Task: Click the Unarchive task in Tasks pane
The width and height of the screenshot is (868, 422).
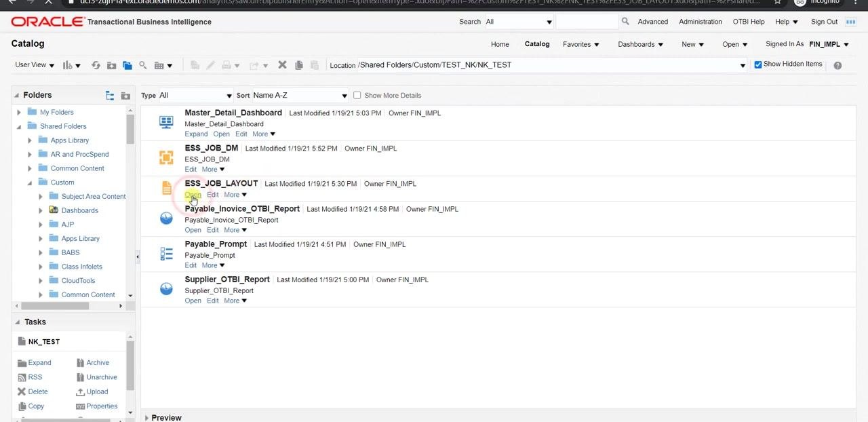Action: (x=96, y=377)
